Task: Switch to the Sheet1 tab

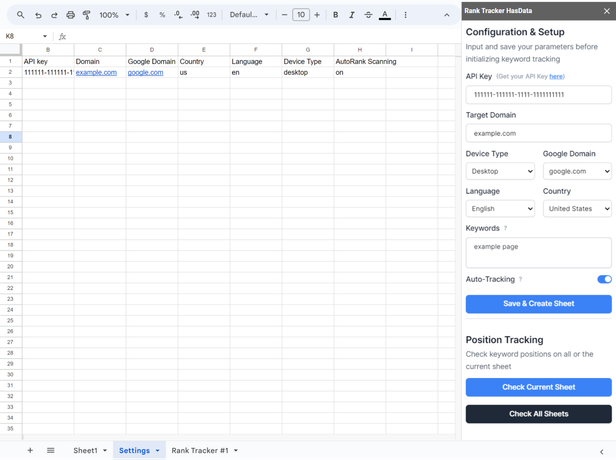Action: tap(85, 451)
